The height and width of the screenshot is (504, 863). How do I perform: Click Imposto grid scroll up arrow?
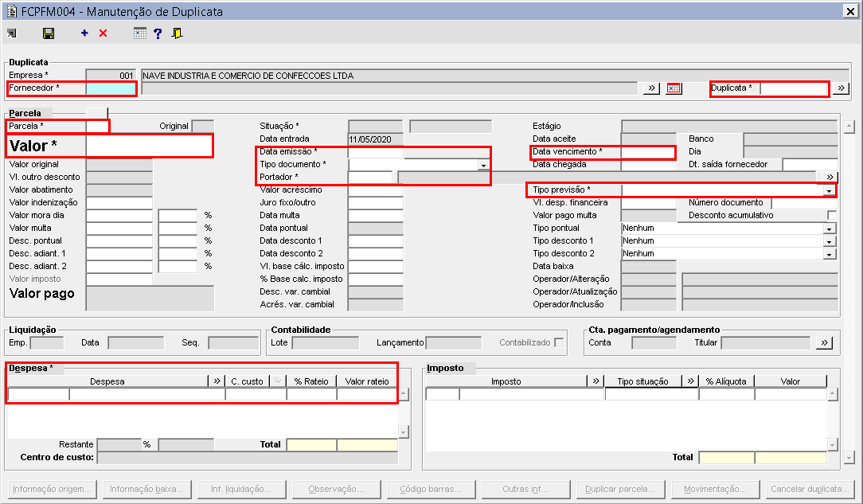[x=832, y=394]
